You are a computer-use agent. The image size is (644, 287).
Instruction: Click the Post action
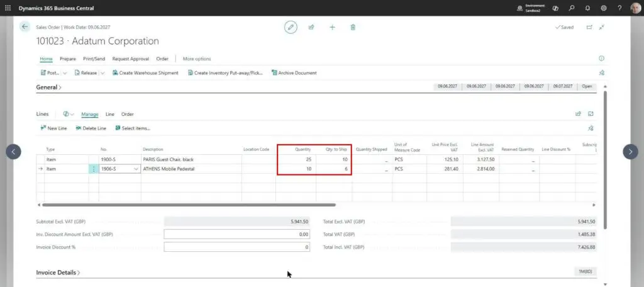pos(50,73)
